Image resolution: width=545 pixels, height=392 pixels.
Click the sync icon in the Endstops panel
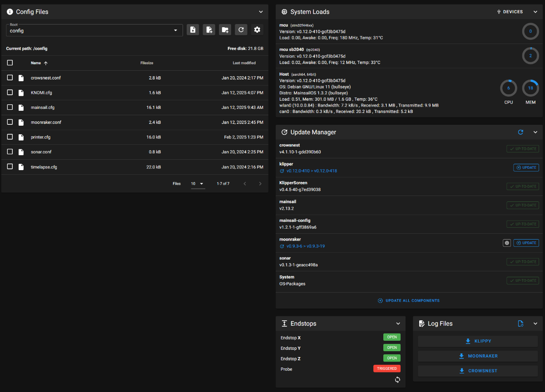(x=397, y=380)
